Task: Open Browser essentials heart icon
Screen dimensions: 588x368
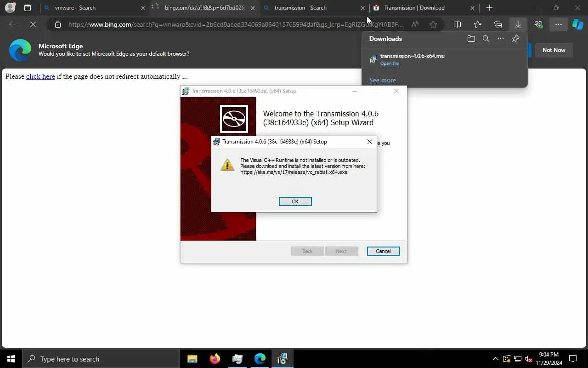Action: tap(538, 24)
